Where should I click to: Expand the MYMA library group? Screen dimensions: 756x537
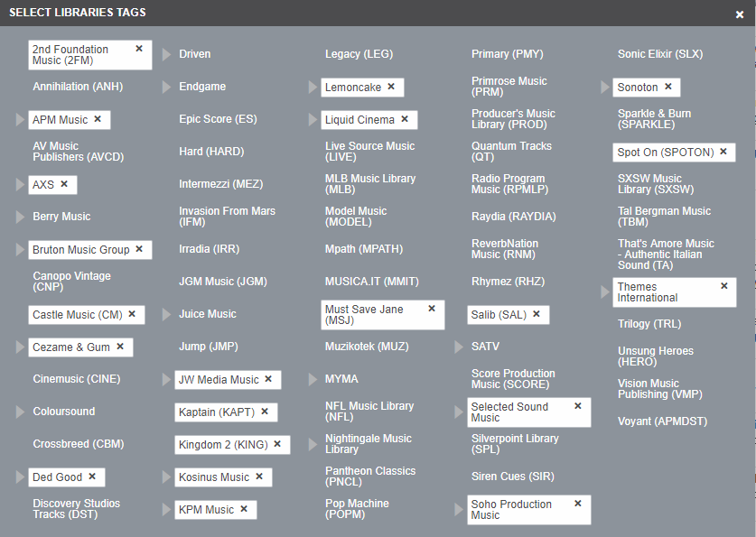click(x=313, y=380)
